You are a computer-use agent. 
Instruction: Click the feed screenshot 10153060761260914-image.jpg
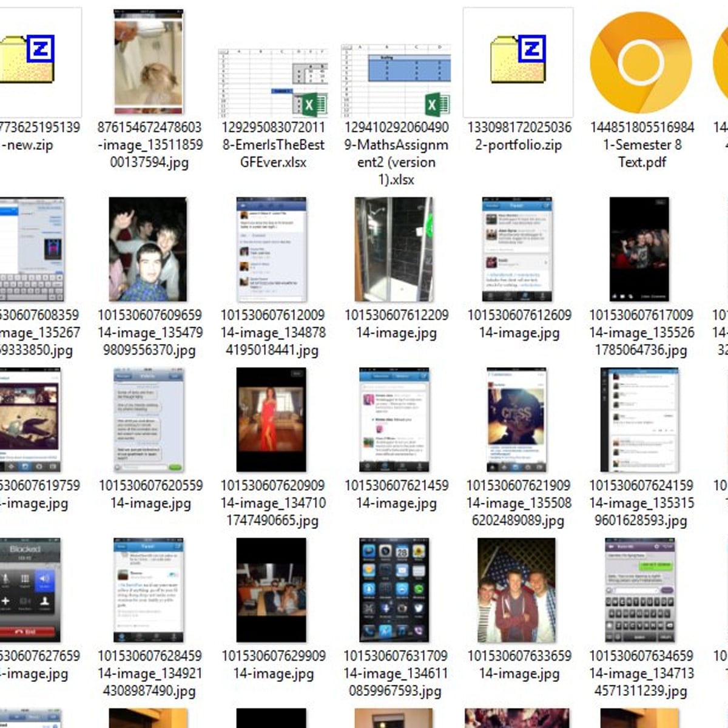(x=517, y=249)
